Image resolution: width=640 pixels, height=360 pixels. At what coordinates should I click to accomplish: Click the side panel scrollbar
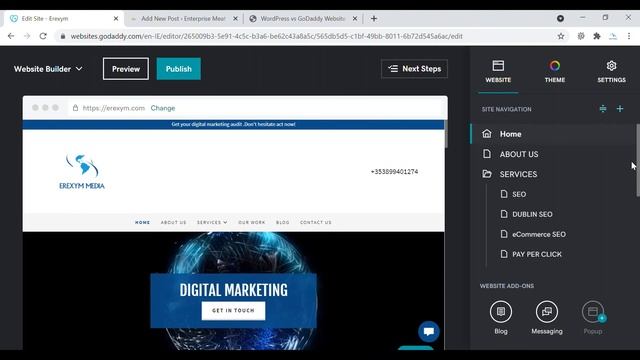(638, 160)
